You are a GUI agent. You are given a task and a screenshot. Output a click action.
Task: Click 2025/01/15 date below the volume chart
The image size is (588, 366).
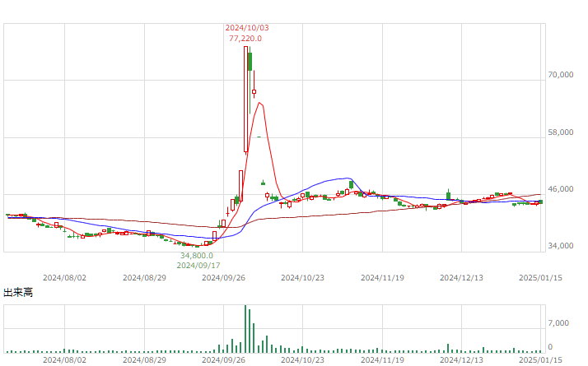[x=540, y=360]
